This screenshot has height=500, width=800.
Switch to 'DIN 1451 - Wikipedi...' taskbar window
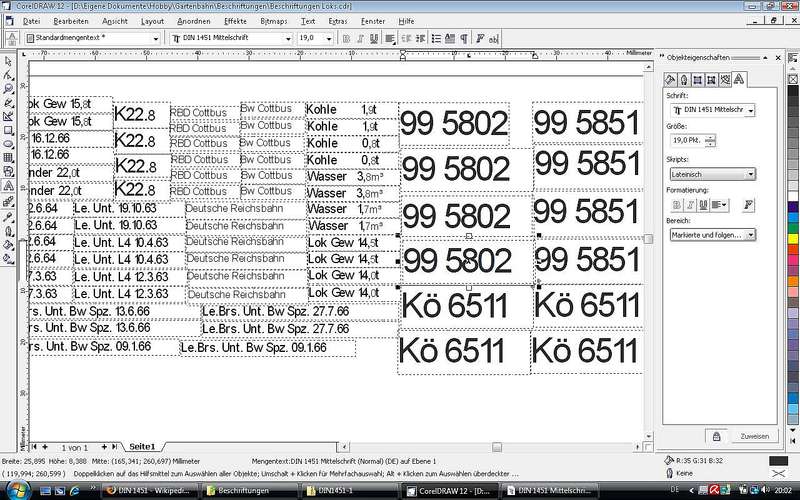(148, 491)
